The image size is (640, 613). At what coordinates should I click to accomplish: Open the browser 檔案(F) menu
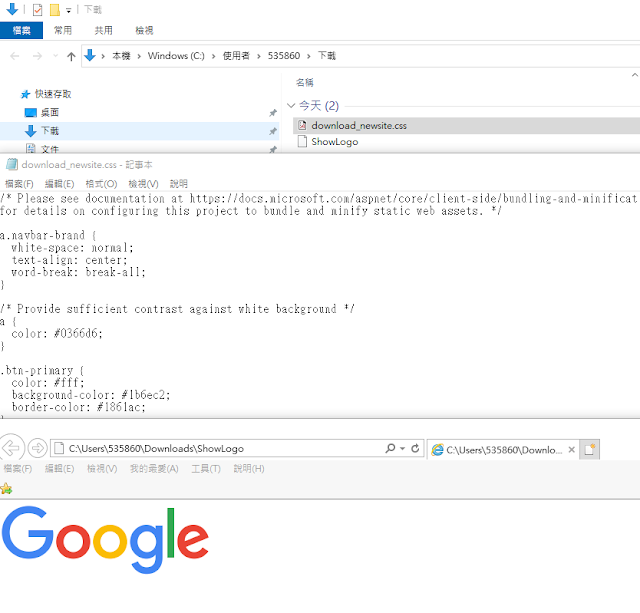(x=18, y=469)
